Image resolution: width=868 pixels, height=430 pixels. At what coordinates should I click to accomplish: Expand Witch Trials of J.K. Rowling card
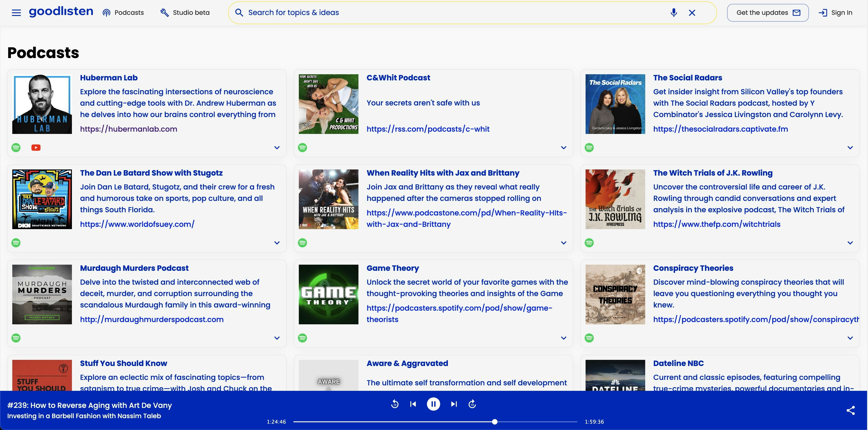[850, 243]
